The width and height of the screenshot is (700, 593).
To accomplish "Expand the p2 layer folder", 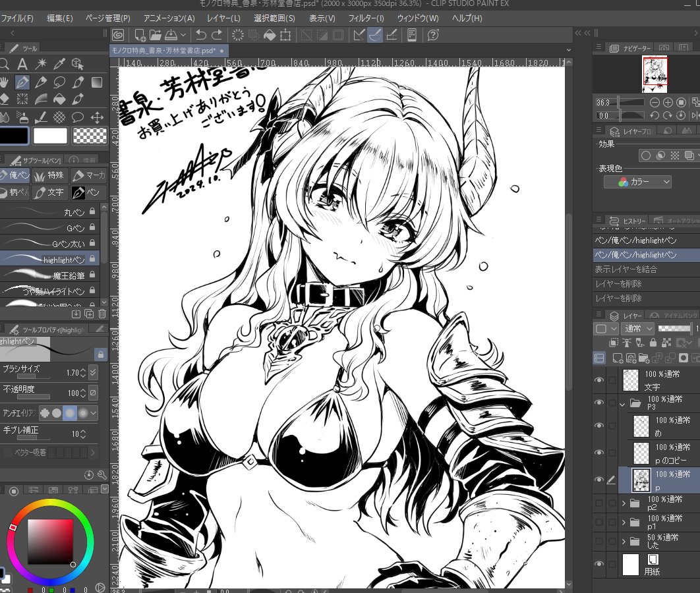I will (624, 503).
